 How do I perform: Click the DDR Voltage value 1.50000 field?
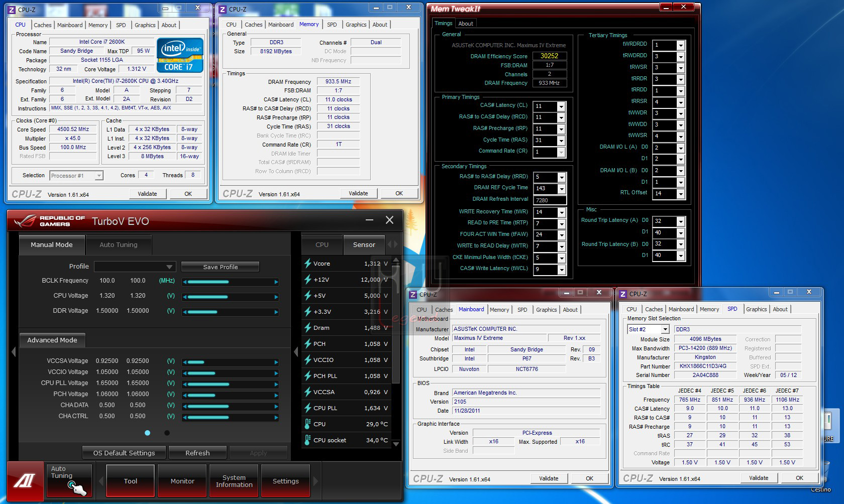[138, 311]
